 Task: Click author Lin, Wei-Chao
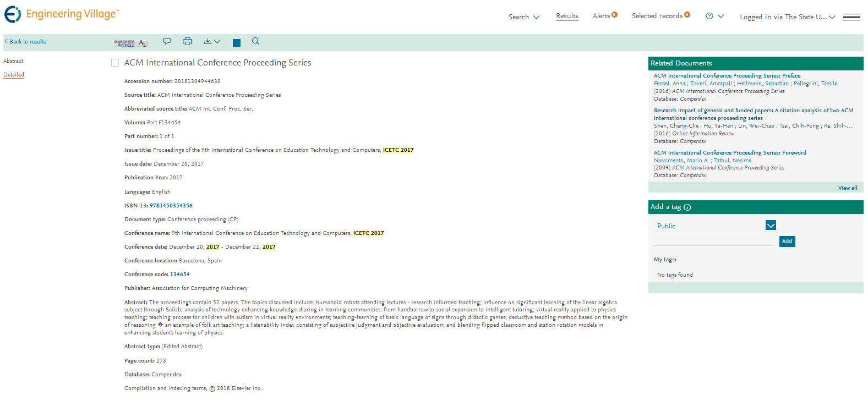click(756, 126)
